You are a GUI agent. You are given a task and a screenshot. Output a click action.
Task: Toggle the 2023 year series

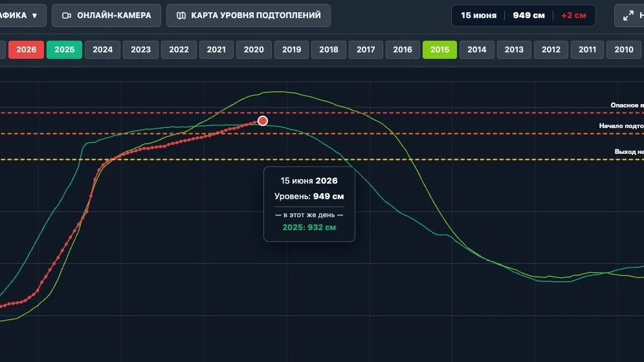[141, 50]
